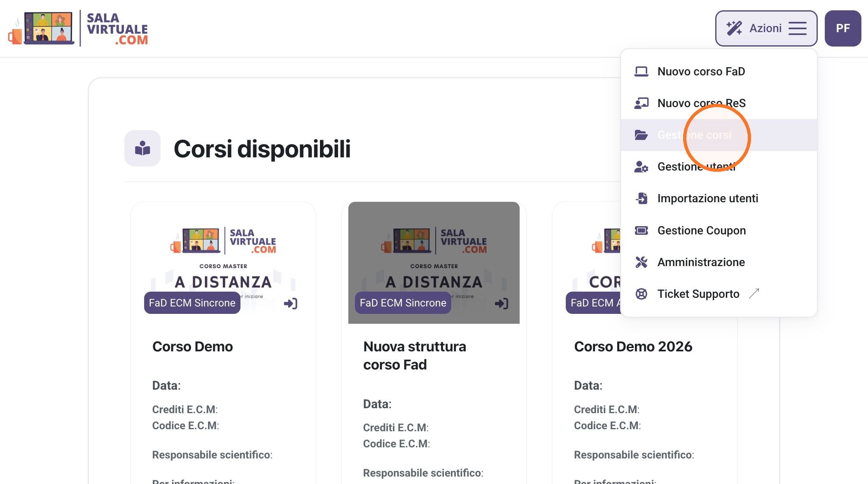Viewport: 868px width, 484px height.
Task: Choose Nuovo corso ReS from menu
Action: click(719, 103)
